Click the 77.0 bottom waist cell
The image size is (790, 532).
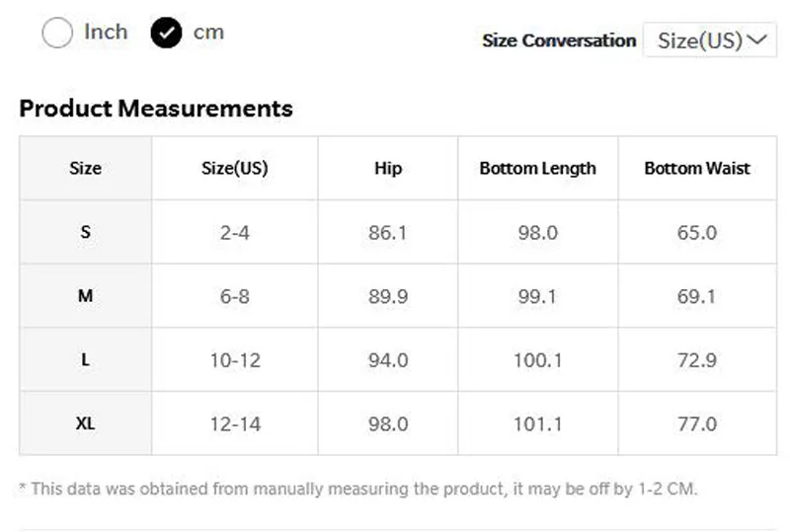click(697, 423)
